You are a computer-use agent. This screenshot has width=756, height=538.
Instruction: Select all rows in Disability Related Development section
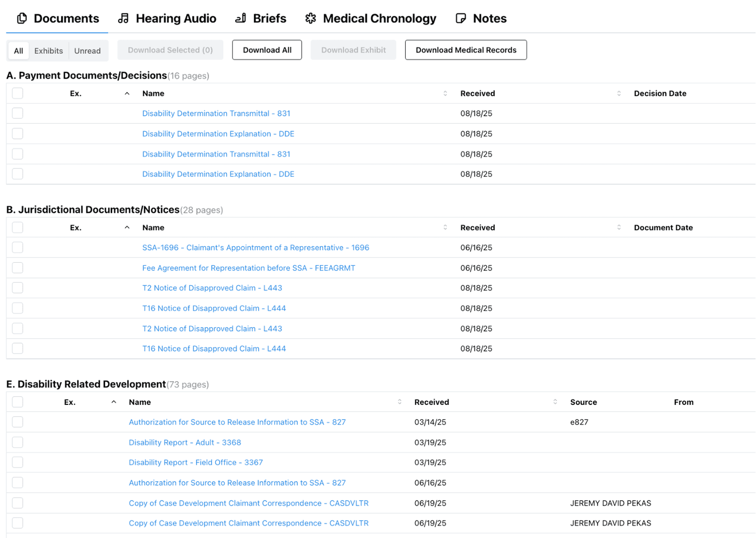click(x=18, y=402)
